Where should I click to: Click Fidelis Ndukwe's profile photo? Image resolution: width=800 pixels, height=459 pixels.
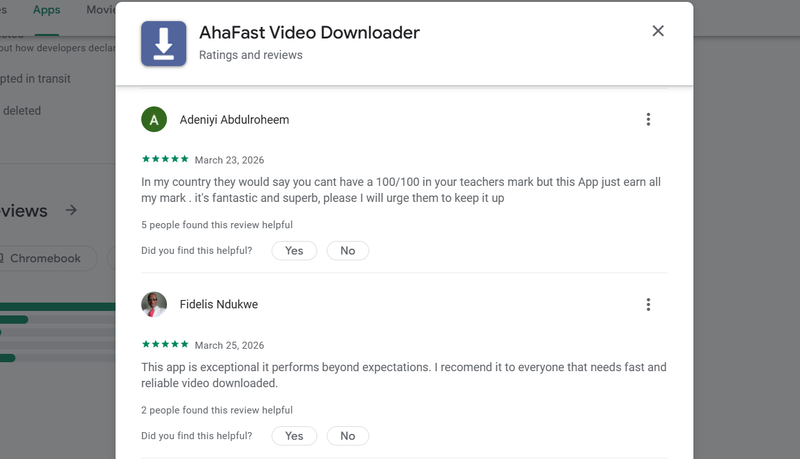tap(154, 304)
